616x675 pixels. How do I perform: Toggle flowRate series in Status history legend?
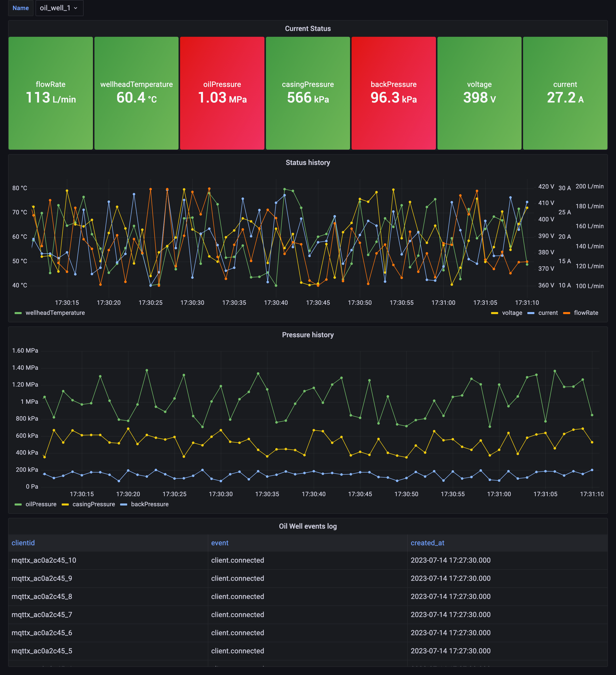pyautogui.click(x=586, y=313)
